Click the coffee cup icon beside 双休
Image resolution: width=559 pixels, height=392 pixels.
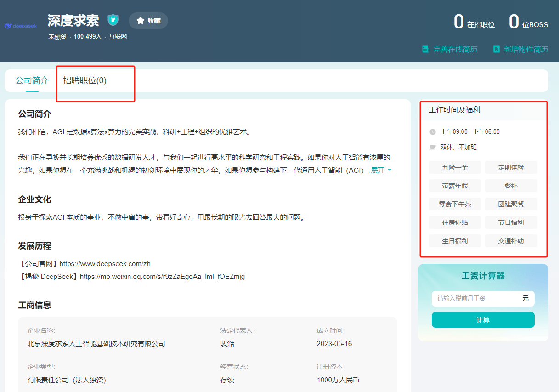(433, 148)
